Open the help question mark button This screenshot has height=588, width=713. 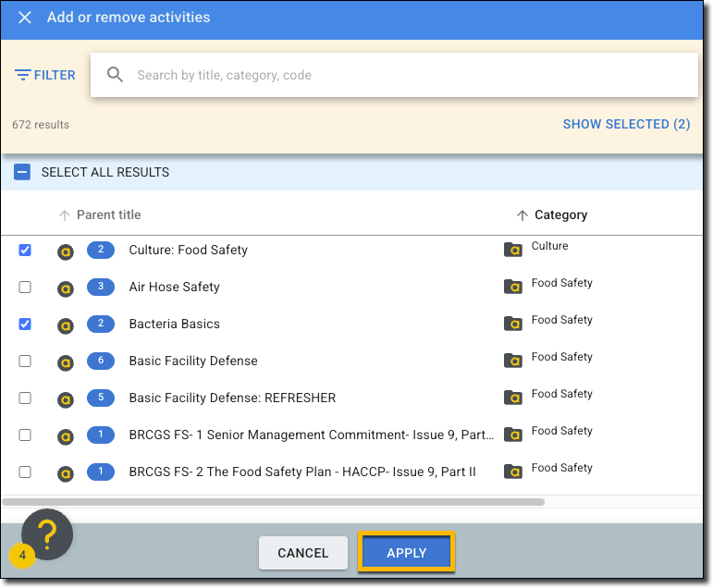47,533
